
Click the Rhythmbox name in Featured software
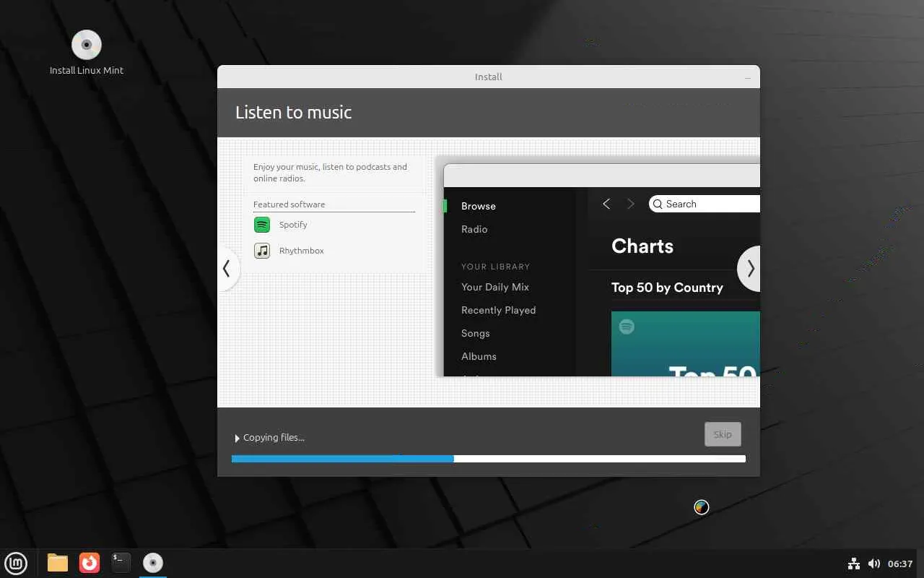302,251
